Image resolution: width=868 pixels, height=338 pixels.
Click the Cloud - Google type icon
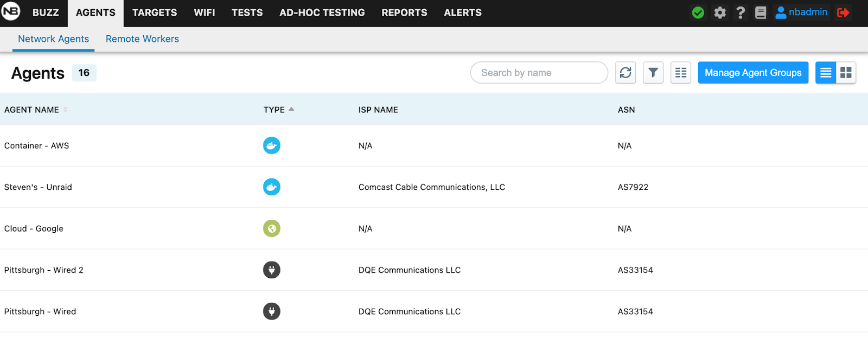pyautogui.click(x=272, y=228)
